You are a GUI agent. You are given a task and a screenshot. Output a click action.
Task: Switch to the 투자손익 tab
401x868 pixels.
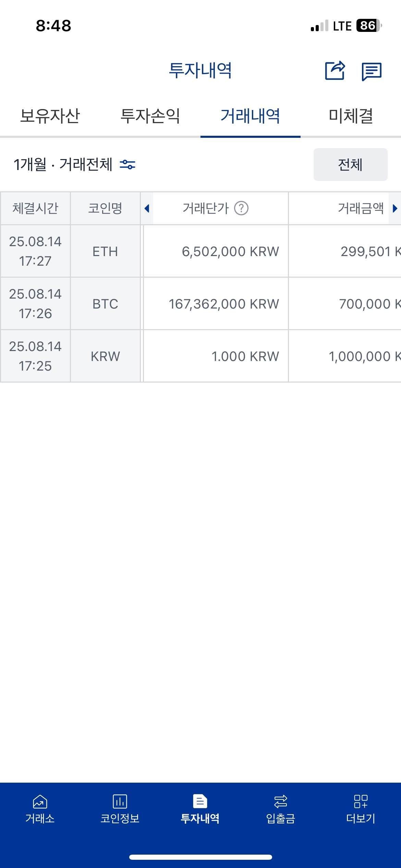pyautogui.click(x=150, y=116)
